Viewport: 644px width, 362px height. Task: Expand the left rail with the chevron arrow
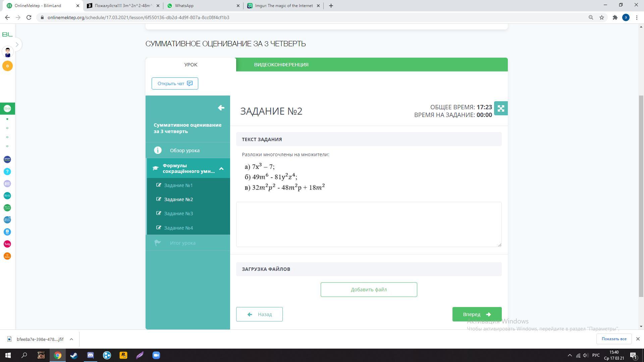tap(17, 45)
